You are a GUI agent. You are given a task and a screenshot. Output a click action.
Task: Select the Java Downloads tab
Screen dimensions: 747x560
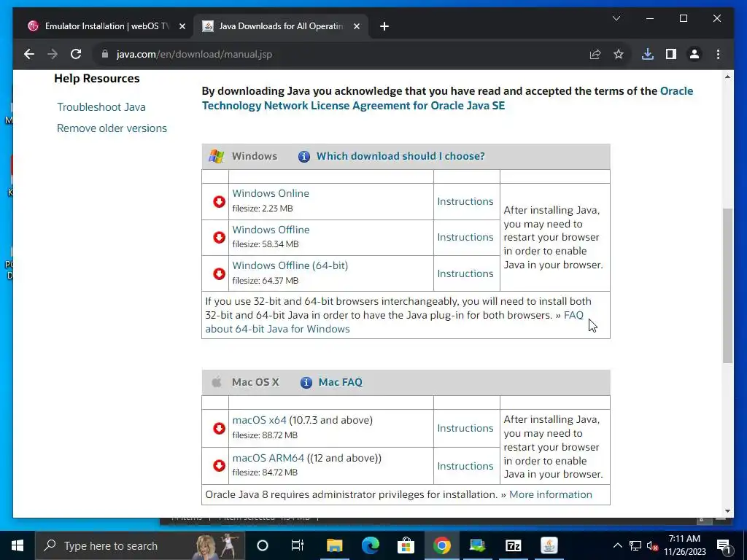coord(280,26)
